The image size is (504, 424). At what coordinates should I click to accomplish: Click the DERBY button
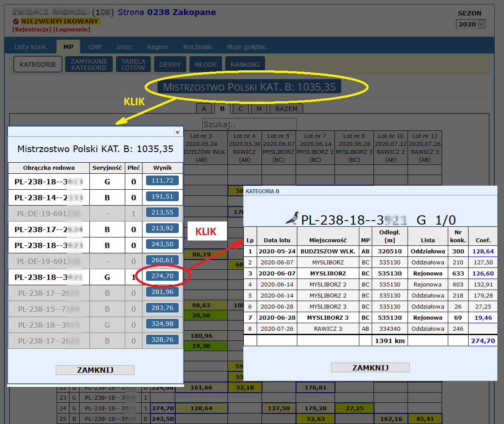coord(170,65)
